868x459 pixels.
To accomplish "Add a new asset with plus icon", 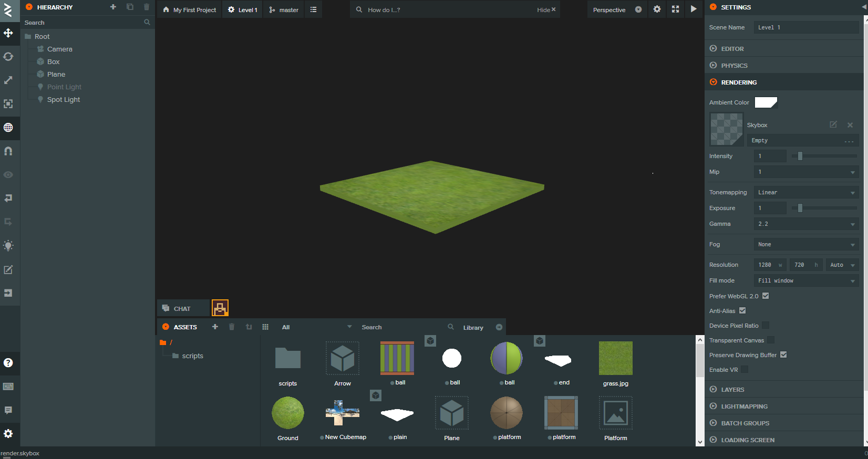I will pos(215,327).
